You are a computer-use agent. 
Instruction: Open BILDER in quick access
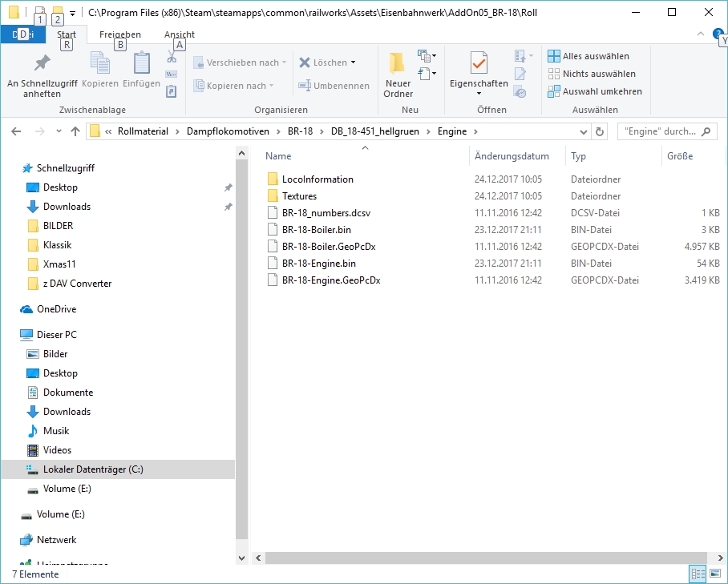(x=51, y=226)
